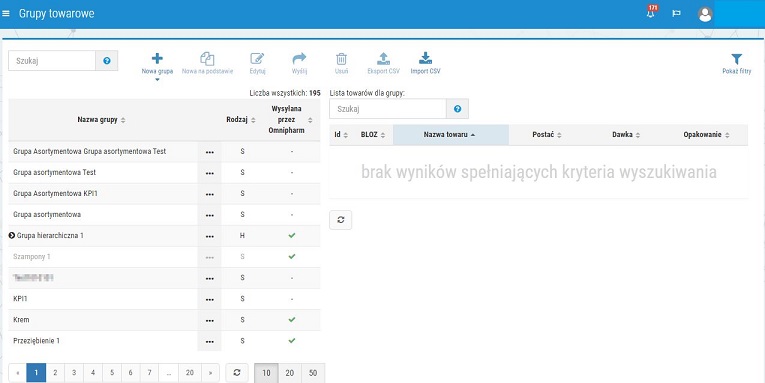Sort product list by Opakowanie
This screenshot has width=765, height=383.
pyautogui.click(x=706, y=135)
